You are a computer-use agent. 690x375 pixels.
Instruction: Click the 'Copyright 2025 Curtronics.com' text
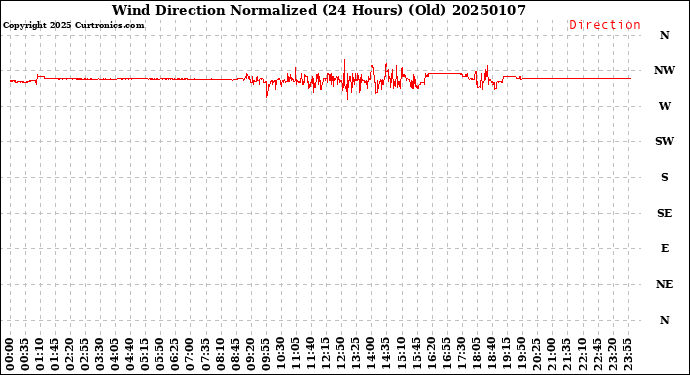(x=74, y=25)
